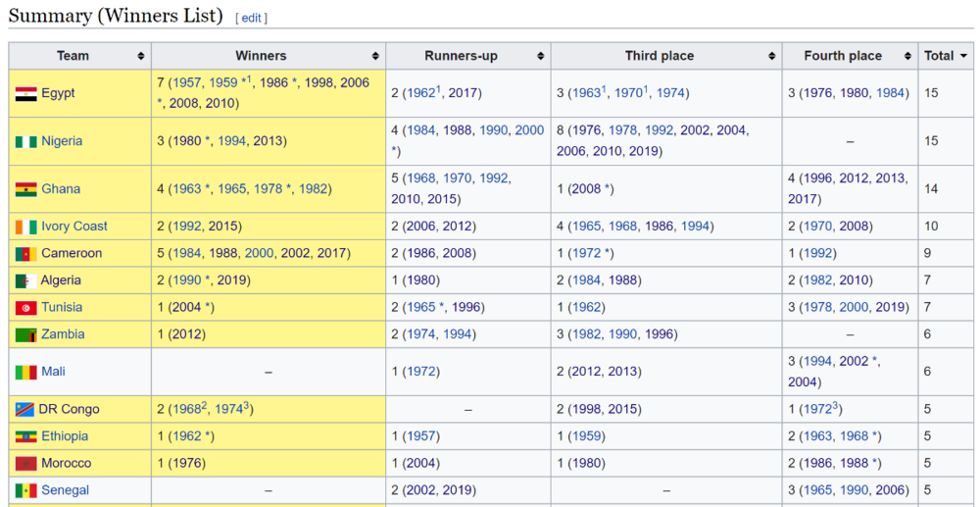The height and width of the screenshot is (507, 980).
Task: Click the Tunisia flag icon
Action: (x=25, y=308)
